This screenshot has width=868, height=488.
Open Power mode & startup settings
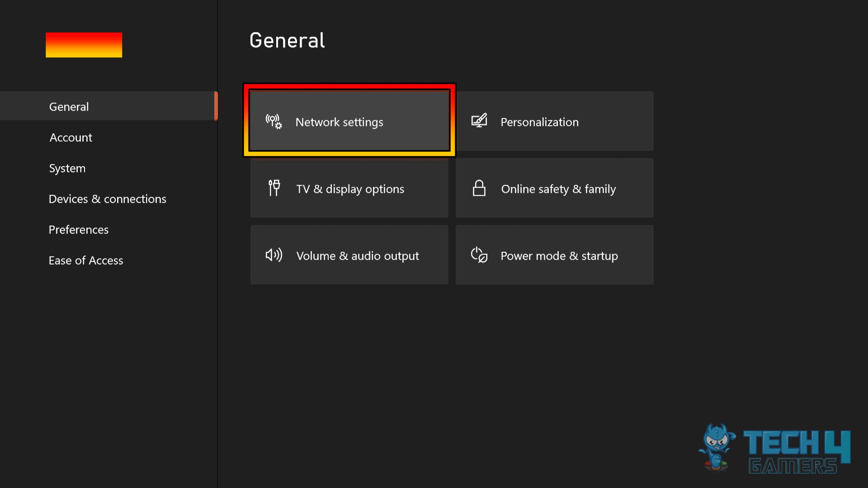554,255
